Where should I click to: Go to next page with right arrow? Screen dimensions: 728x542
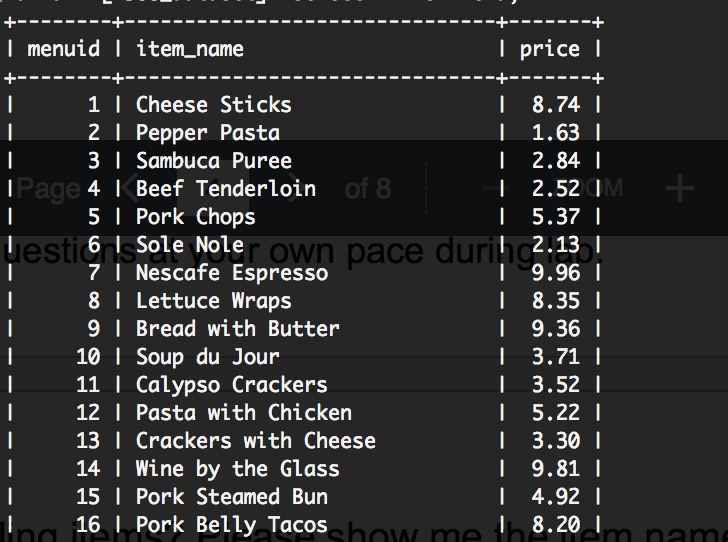tap(291, 187)
